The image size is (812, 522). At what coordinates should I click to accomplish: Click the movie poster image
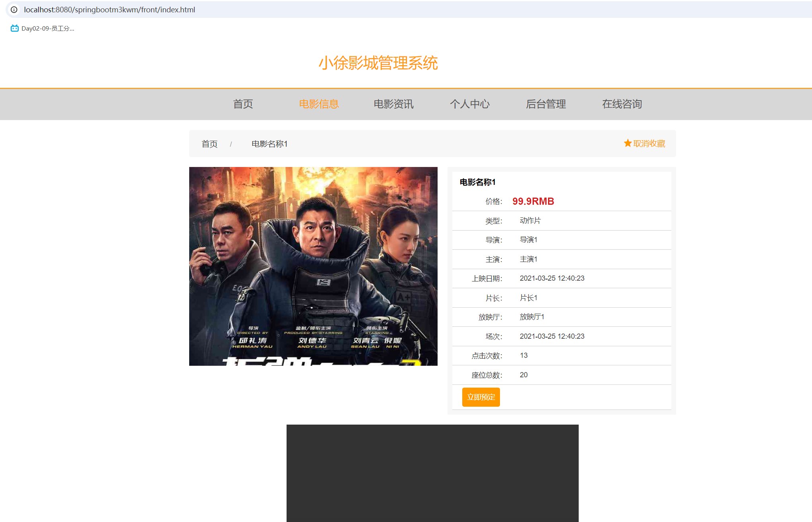(x=313, y=266)
